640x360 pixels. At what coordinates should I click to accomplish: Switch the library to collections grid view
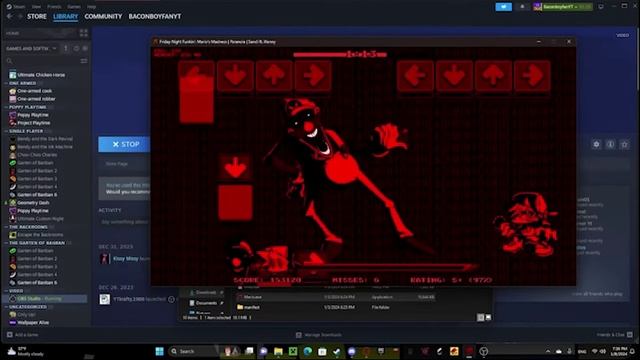84,33
